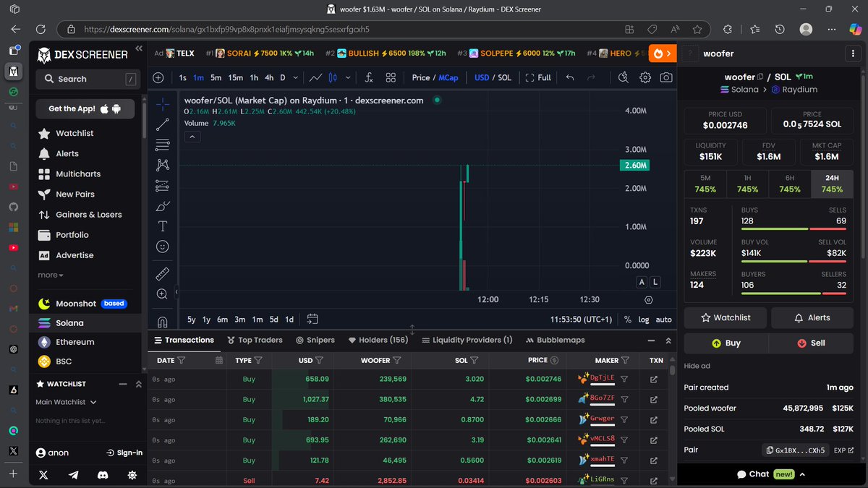Take a chart snapshot with camera

666,77
